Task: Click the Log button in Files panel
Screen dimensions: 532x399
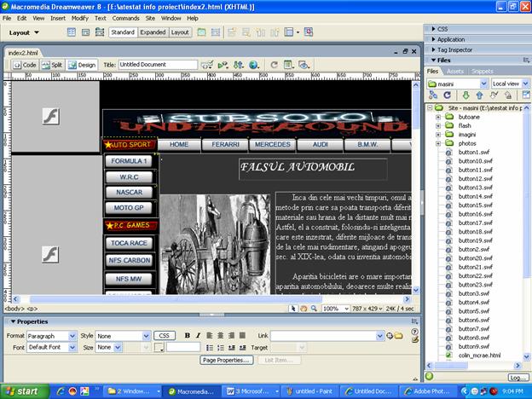Action: (518, 378)
